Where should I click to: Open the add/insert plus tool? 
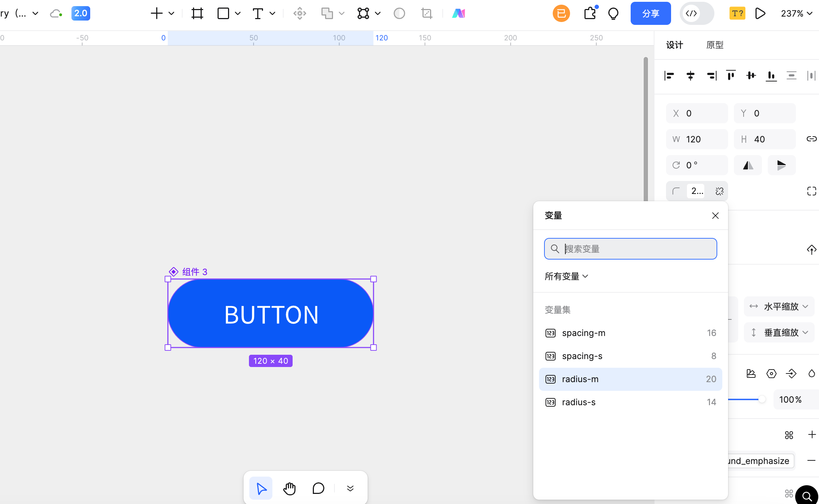tap(157, 13)
